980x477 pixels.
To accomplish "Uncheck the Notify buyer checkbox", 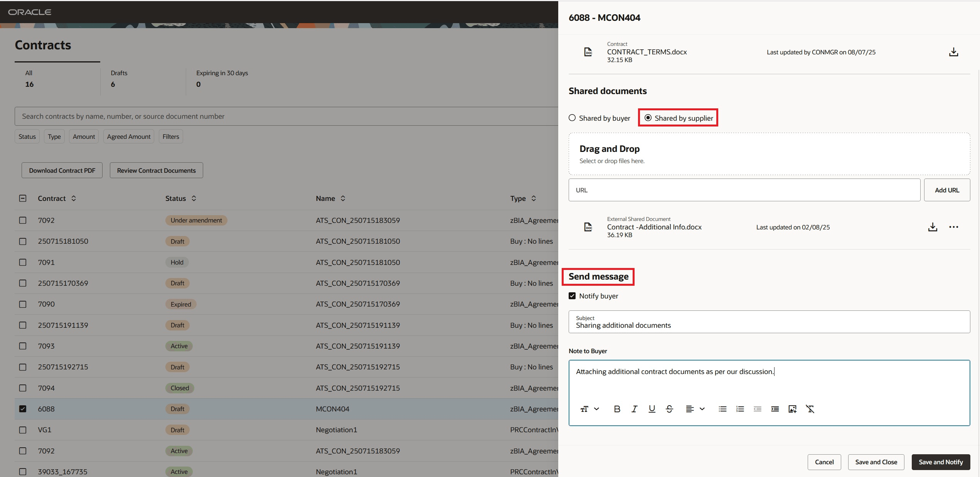I will coord(573,296).
